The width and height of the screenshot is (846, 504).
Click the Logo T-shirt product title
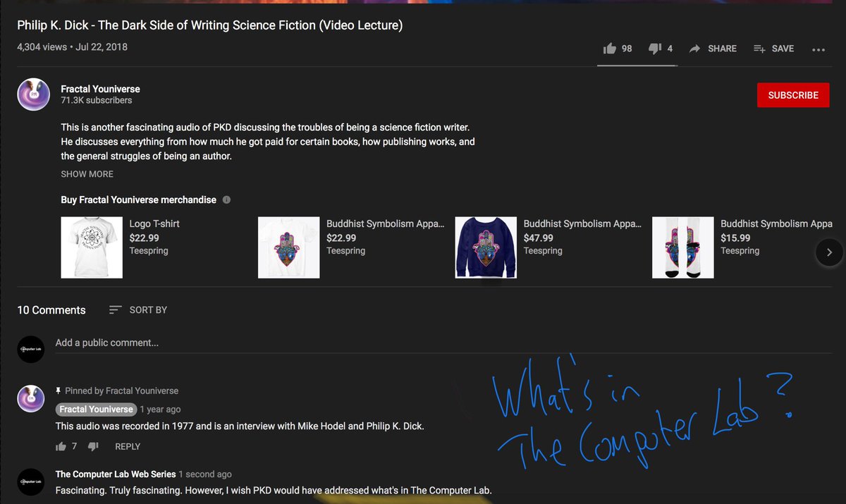pos(154,223)
